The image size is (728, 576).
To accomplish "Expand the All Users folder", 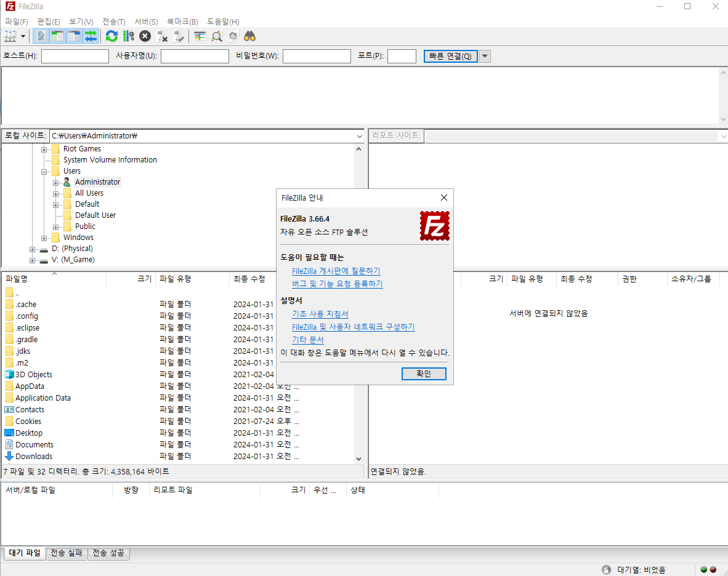I will 55,194.
